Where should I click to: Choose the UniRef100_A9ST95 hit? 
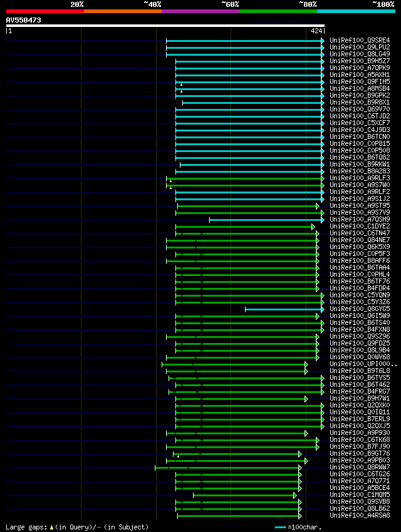(x=360, y=206)
